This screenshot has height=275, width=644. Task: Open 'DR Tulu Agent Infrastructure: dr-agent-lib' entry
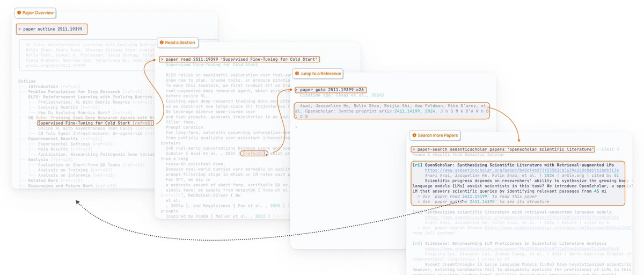pos(96,133)
